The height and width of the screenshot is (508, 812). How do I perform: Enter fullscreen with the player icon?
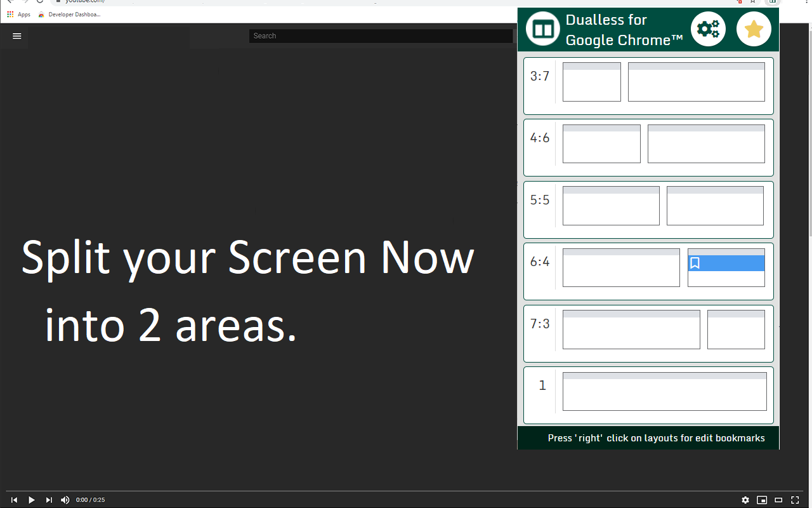795,500
